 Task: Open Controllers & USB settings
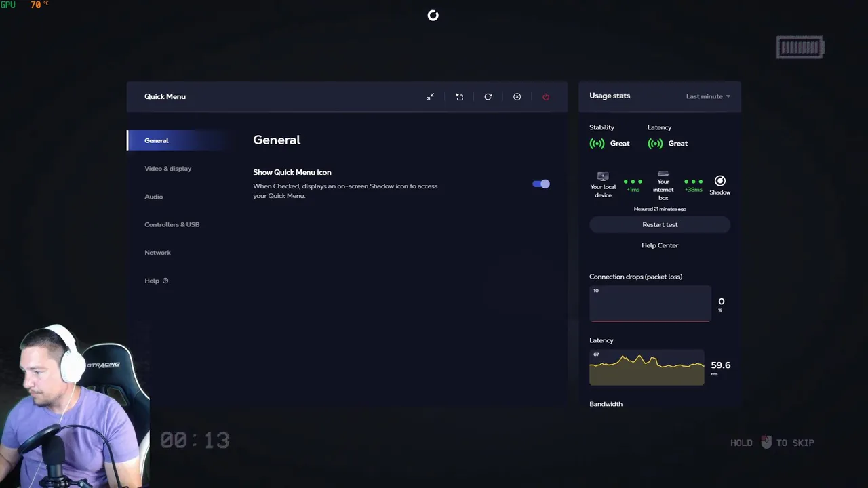point(172,224)
